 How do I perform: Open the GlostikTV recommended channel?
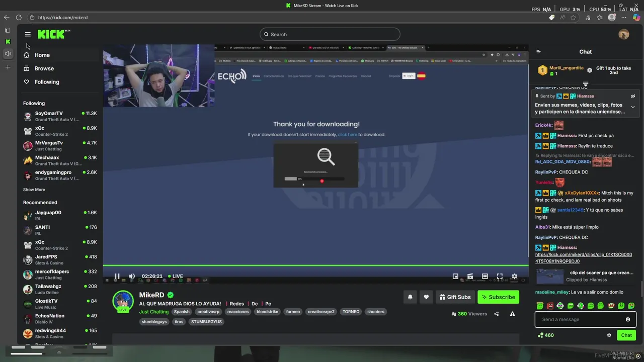point(60,304)
